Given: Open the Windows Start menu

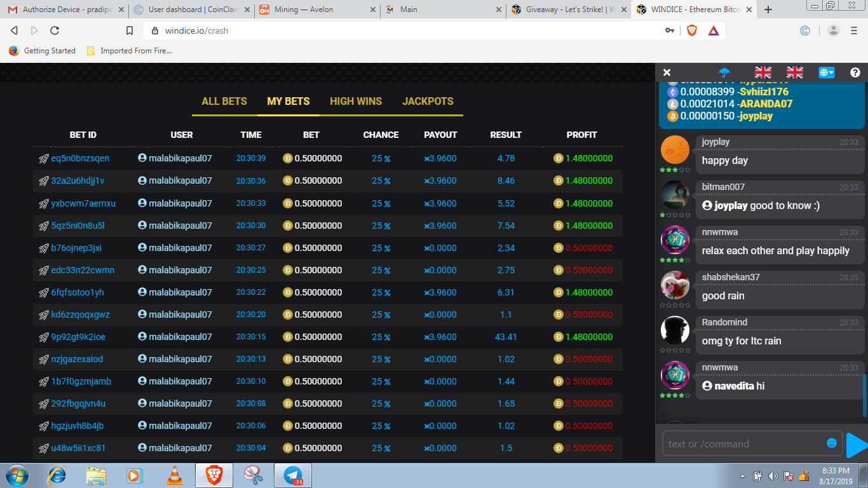Looking at the screenshot, I should pyautogui.click(x=16, y=475).
